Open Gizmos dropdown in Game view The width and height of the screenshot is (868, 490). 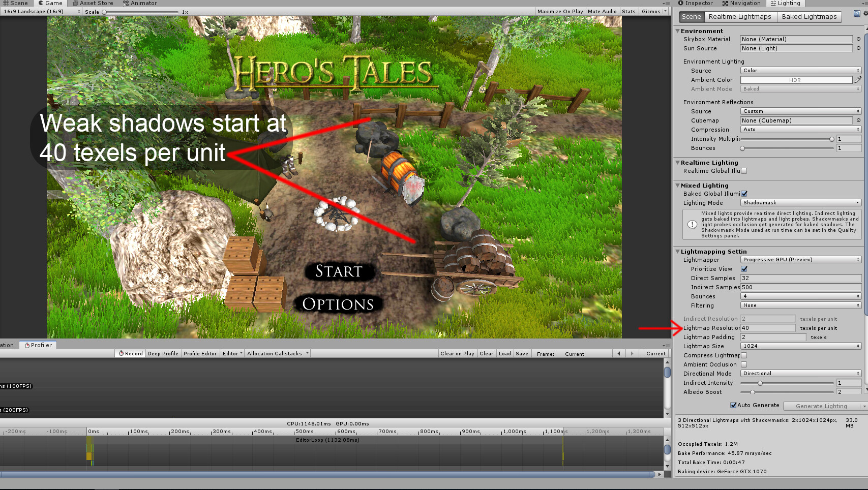(654, 11)
